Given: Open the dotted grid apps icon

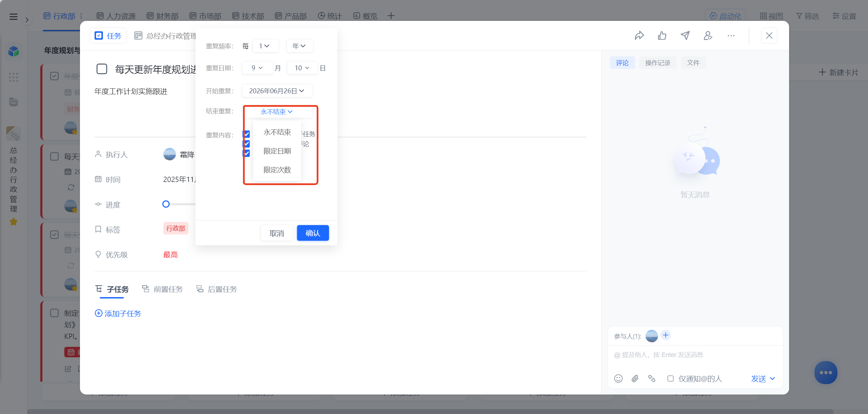Looking at the screenshot, I should 14,77.
